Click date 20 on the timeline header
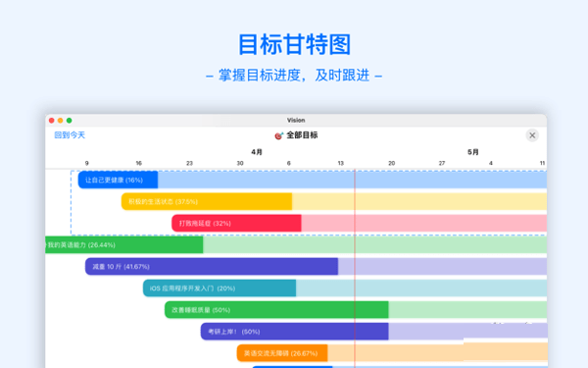The height and width of the screenshot is (368, 588). (x=391, y=163)
